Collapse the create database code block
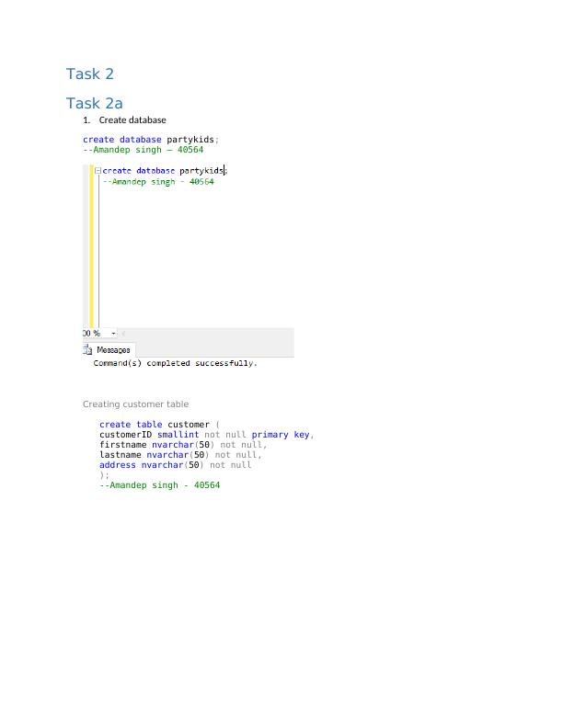563x728 pixels. (x=98, y=171)
